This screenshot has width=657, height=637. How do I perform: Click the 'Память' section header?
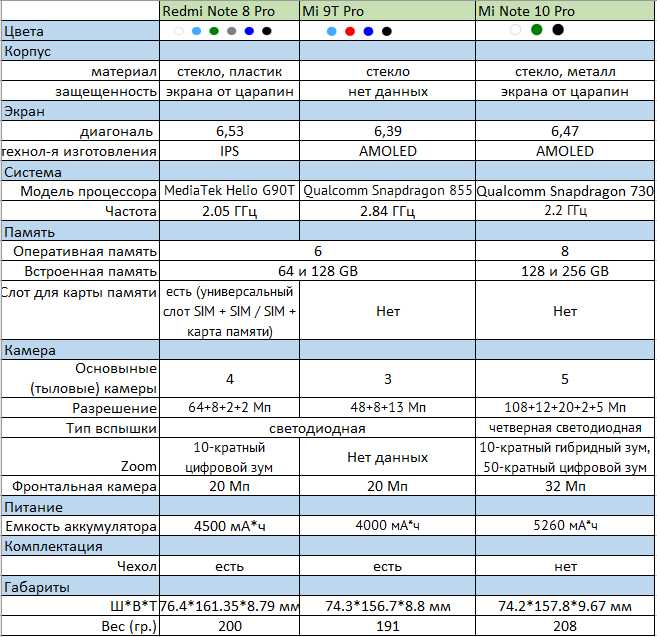point(80,232)
